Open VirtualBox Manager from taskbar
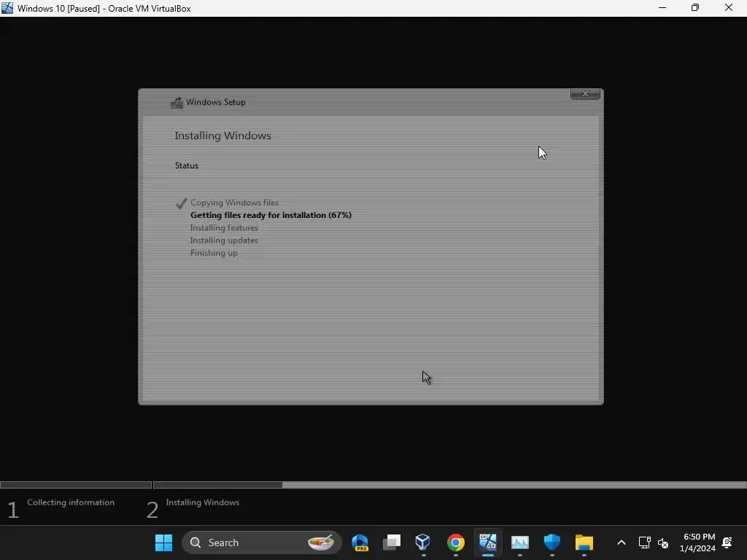The height and width of the screenshot is (560, 747). pos(423,542)
